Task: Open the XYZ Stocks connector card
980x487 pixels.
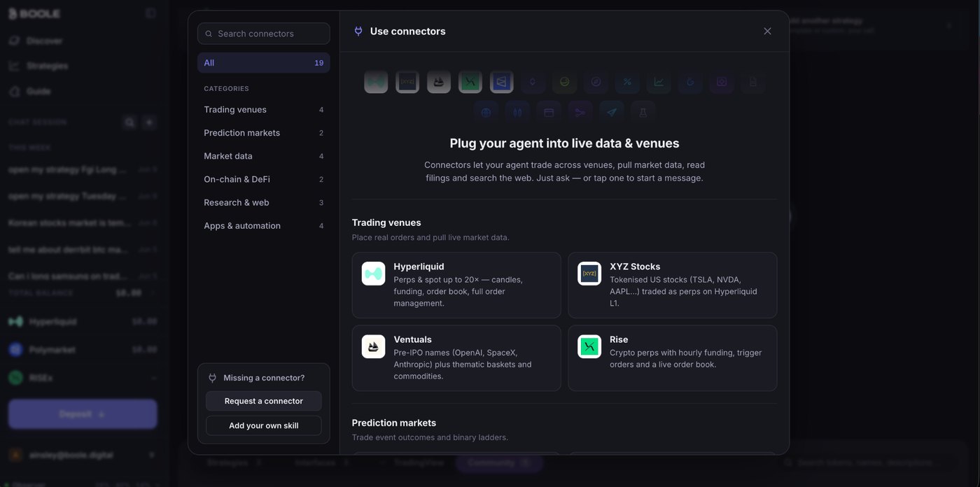Action: [x=672, y=285]
